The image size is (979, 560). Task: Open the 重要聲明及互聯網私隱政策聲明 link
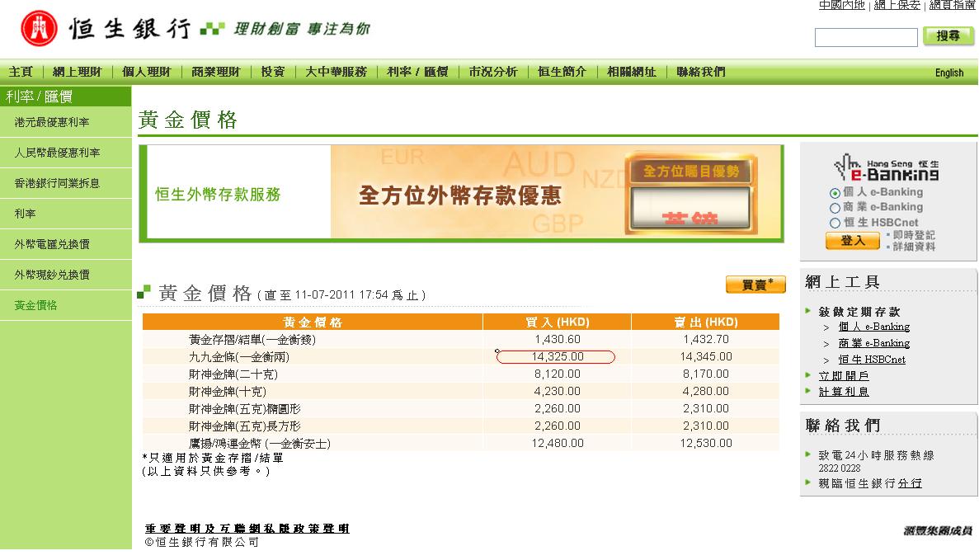(x=247, y=529)
